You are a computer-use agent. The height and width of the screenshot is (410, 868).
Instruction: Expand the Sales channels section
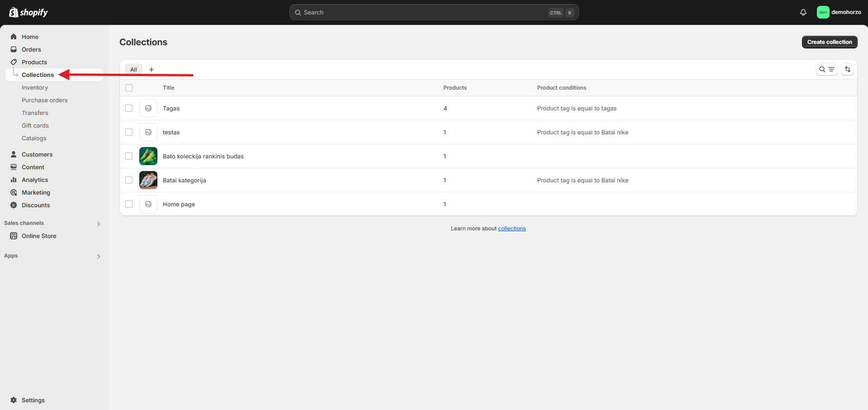point(99,224)
